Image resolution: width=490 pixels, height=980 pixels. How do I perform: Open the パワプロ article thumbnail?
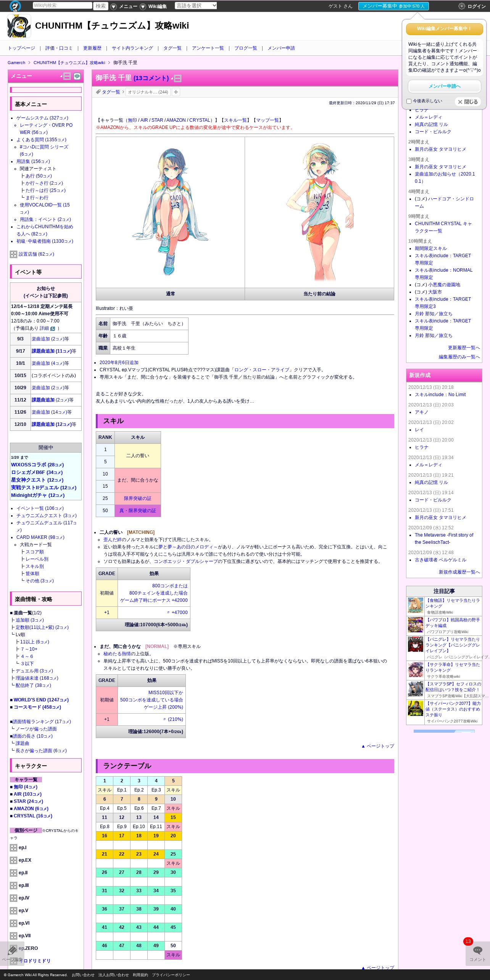tap(416, 625)
